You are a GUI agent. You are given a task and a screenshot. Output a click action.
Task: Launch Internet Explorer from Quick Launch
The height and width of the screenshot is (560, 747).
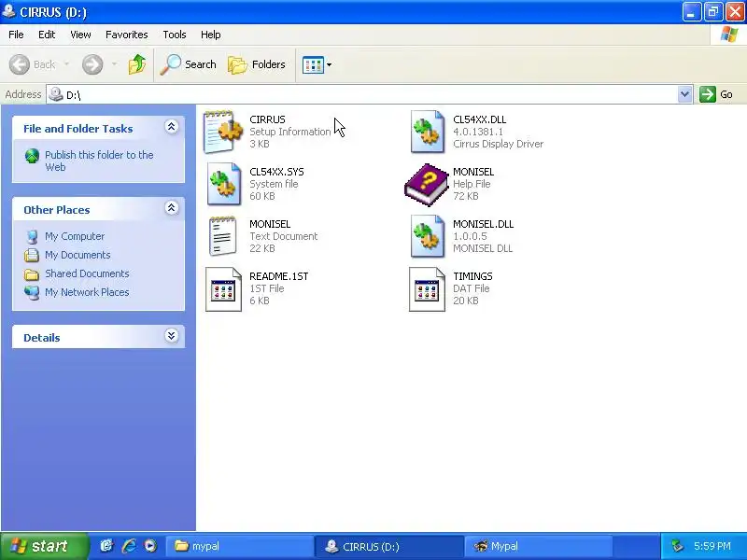129,546
